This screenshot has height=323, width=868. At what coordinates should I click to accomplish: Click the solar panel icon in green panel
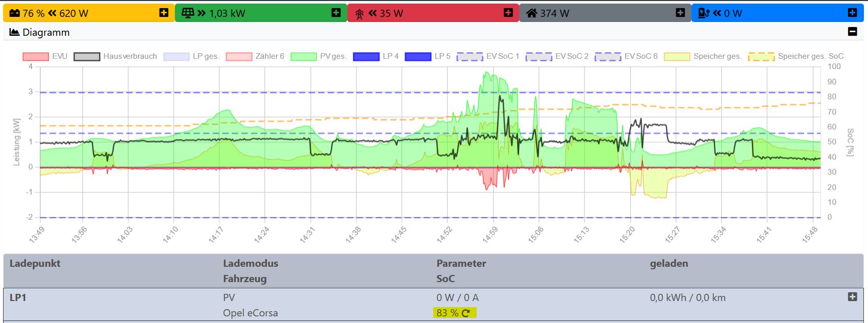[x=187, y=13]
